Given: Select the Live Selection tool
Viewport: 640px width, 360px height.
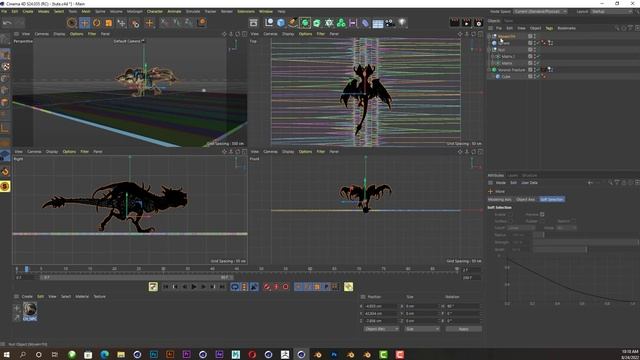Looking at the screenshot, I should 72,23.
